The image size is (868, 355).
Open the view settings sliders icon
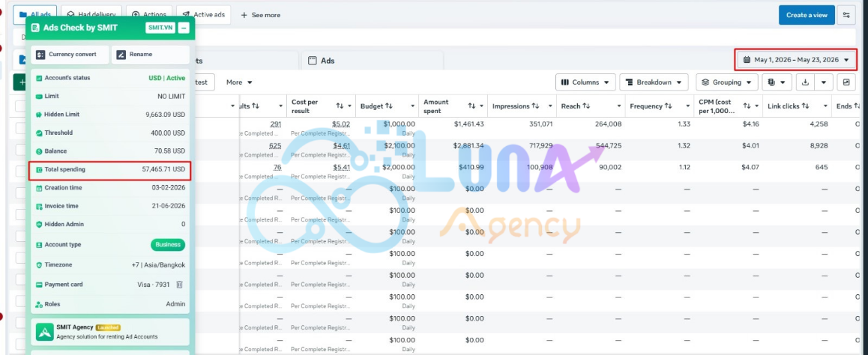coord(846,15)
